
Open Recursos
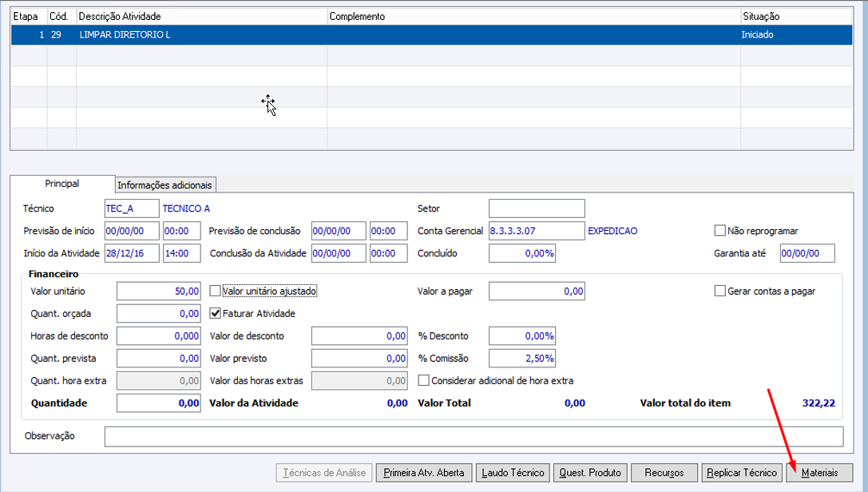(664, 473)
